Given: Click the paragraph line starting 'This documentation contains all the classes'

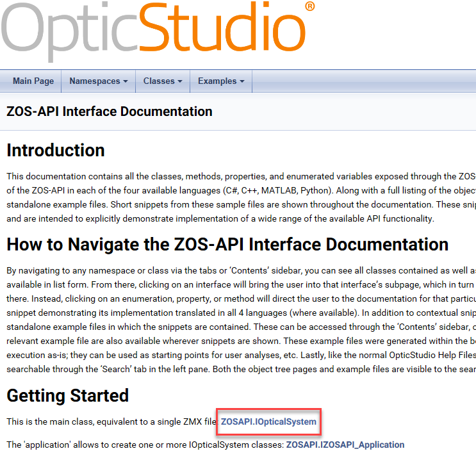Looking at the screenshot, I should pos(241,176).
